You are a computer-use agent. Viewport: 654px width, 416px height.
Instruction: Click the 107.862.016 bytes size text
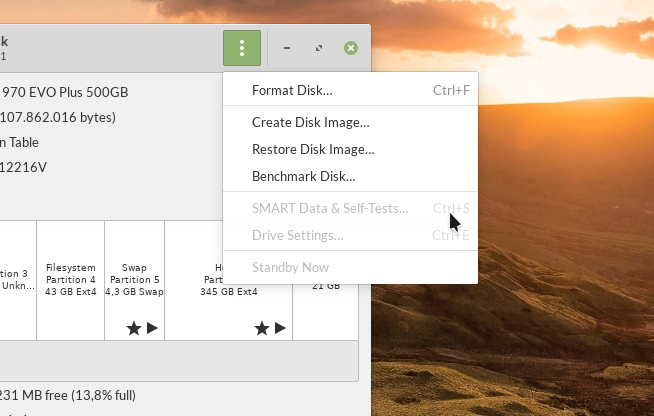pos(58,118)
